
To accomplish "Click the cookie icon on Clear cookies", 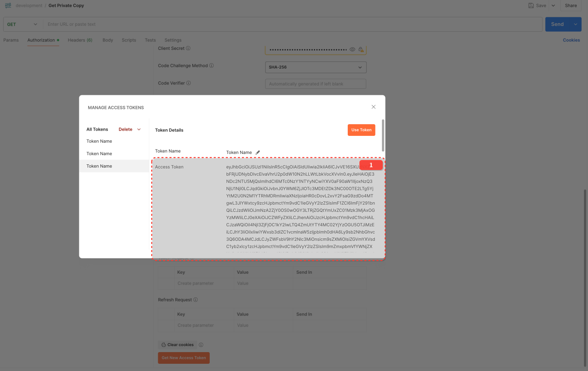I will [x=164, y=344].
